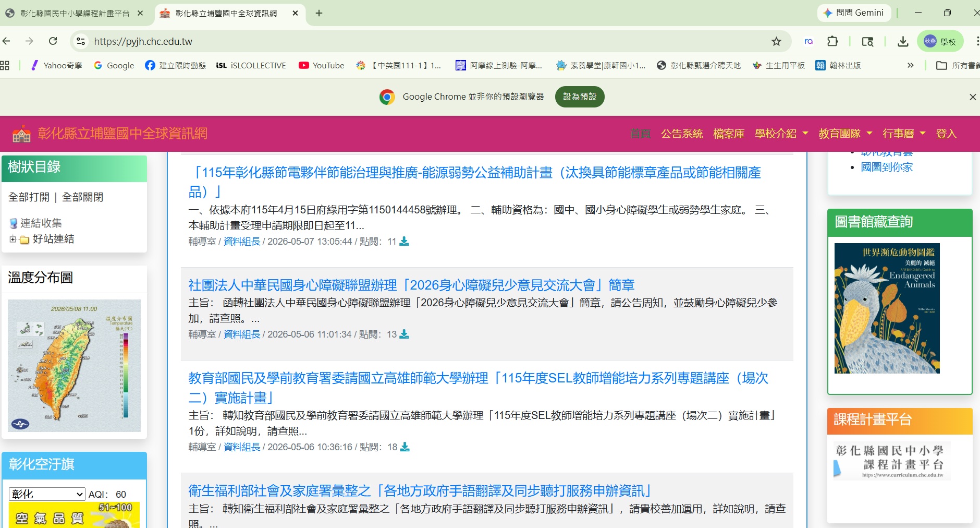Open the 各地方政府手語翻譯 announcement
This screenshot has width=980, height=528.
(420, 490)
